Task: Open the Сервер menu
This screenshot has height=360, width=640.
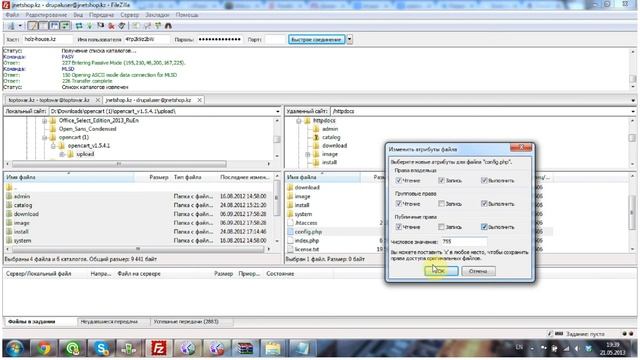Action: [x=129, y=15]
